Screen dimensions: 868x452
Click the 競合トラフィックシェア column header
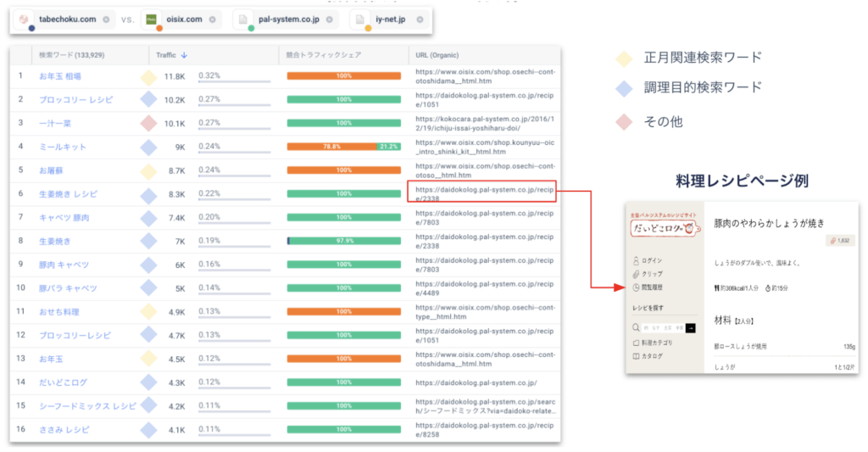325,55
